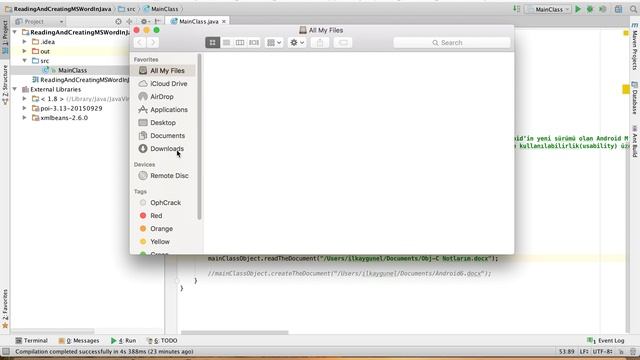The image size is (640, 360).
Task: Hide the Project tool window icon
Action: [158, 21]
